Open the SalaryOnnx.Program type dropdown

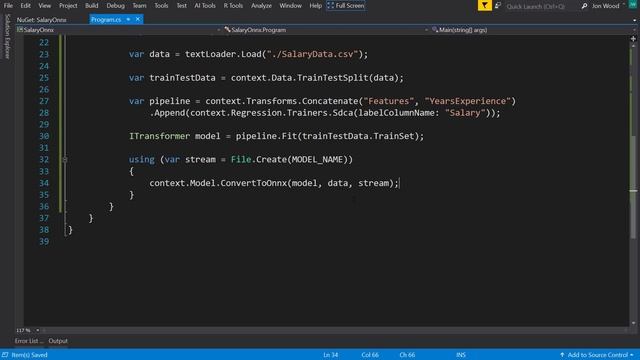point(326,30)
